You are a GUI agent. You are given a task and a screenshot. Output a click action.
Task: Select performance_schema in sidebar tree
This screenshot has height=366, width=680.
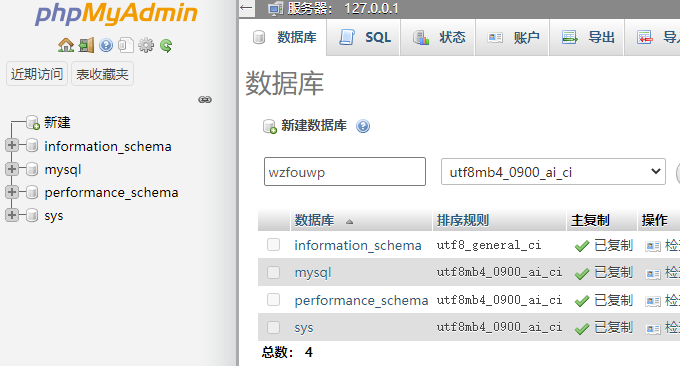(x=111, y=193)
